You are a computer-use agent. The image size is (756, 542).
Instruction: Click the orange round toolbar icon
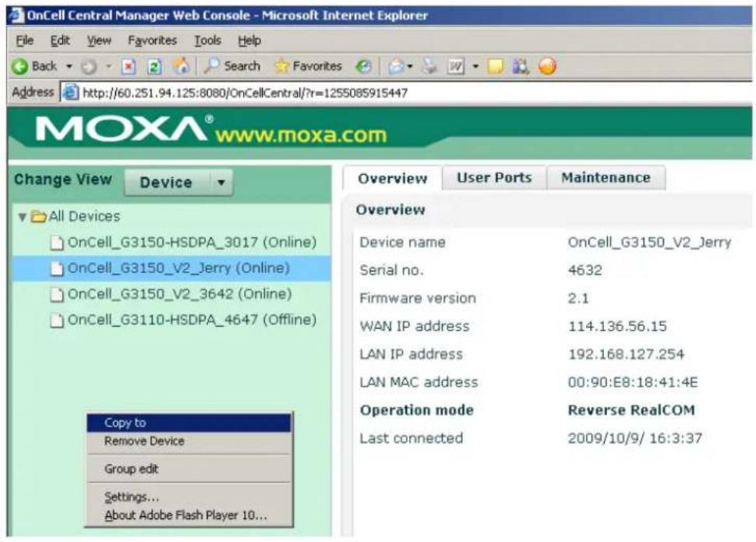point(547,66)
